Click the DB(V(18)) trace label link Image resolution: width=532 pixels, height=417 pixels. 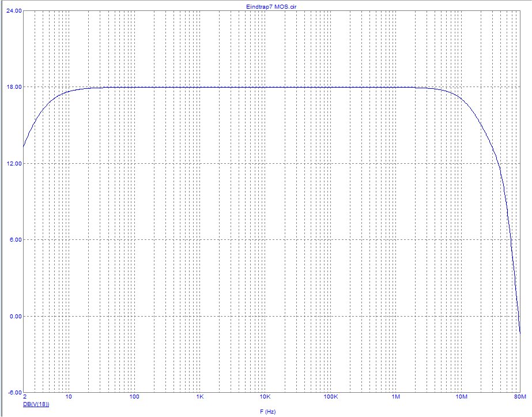click(36, 404)
